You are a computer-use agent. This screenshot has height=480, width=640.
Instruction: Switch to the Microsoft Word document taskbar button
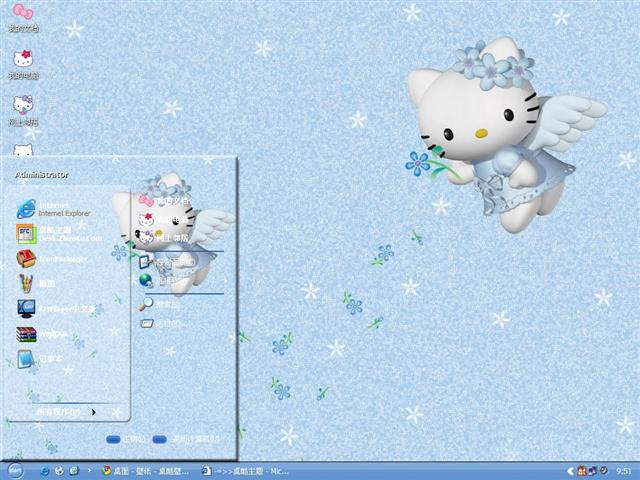[x=246, y=471]
